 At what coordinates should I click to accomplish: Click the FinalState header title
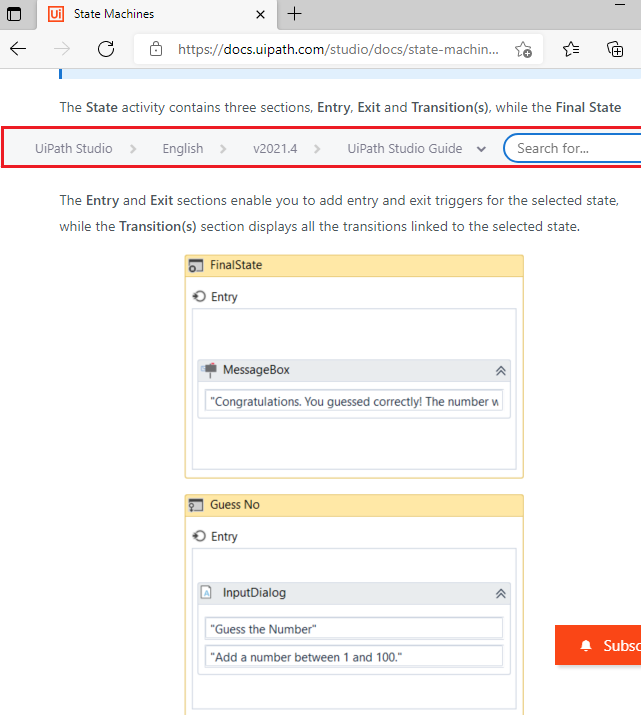coord(236,265)
